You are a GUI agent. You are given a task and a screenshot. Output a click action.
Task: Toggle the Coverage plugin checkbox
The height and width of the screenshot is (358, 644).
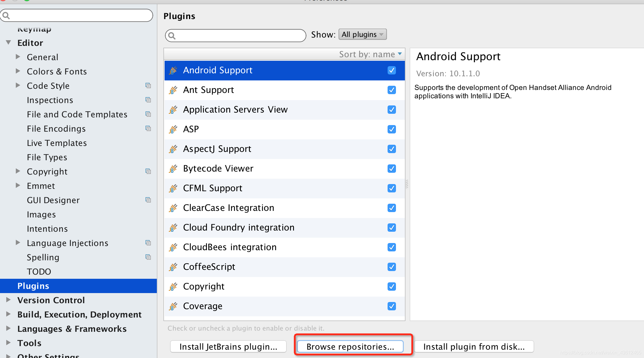(x=392, y=306)
